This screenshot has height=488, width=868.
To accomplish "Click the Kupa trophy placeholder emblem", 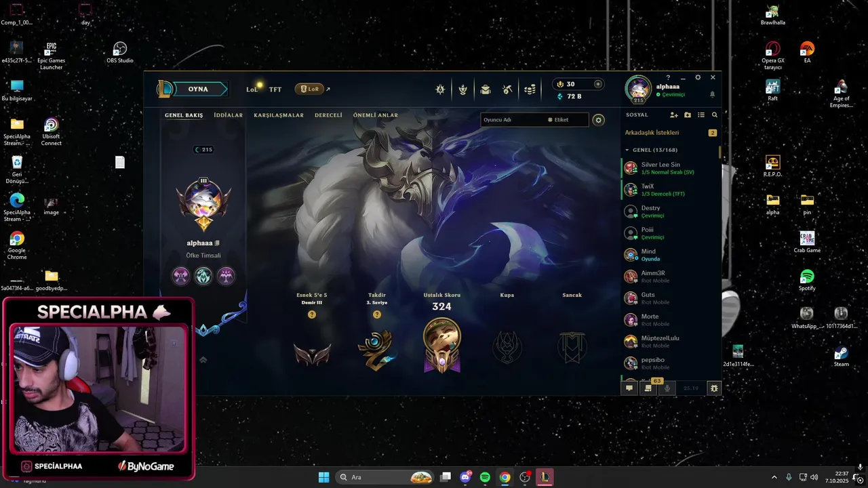I will click(x=507, y=347).
